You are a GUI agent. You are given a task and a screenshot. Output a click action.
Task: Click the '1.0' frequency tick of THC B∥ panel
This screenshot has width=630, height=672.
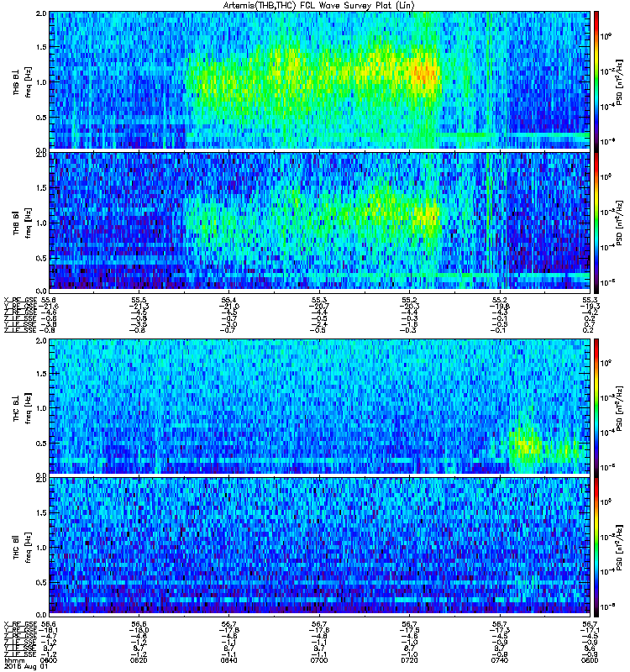(x=41, y=548)
